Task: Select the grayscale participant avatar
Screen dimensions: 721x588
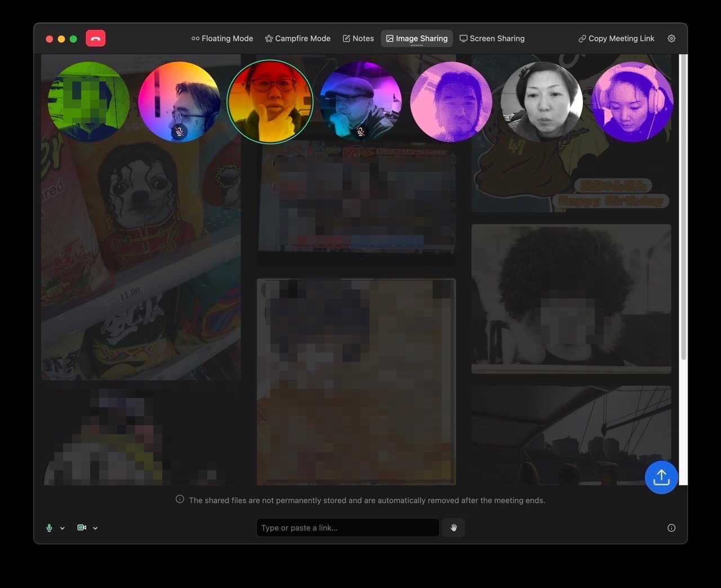Action: coord(542,102)
